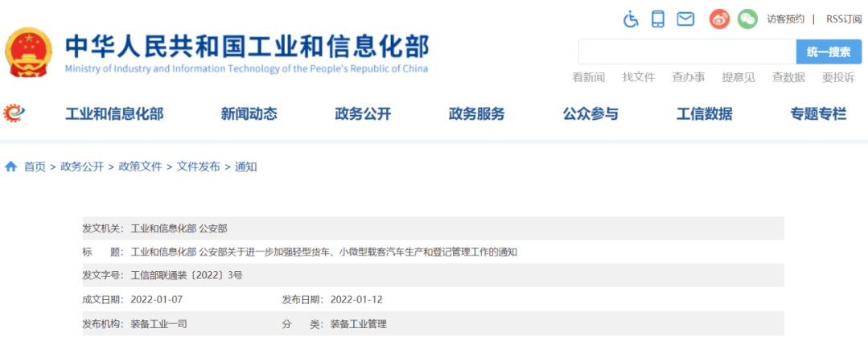The height and width of the screenshot is (345, 868).
Task: Open 新闻动态 nav menu
Action: pos(249,115)
